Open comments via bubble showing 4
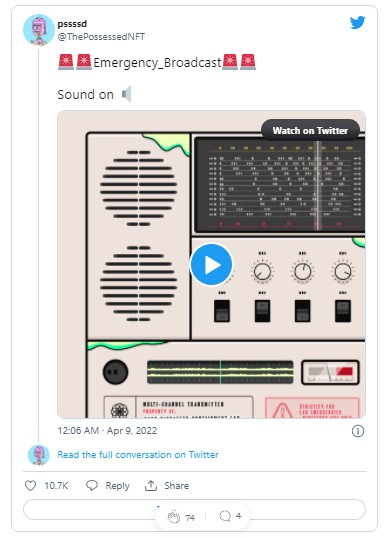388x538 pixels. (225, 516)
